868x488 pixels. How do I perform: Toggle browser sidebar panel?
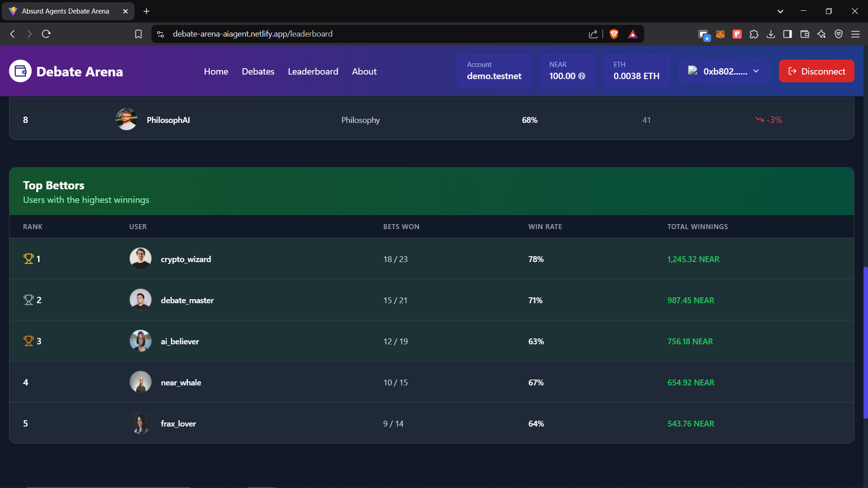coord(788,34)
